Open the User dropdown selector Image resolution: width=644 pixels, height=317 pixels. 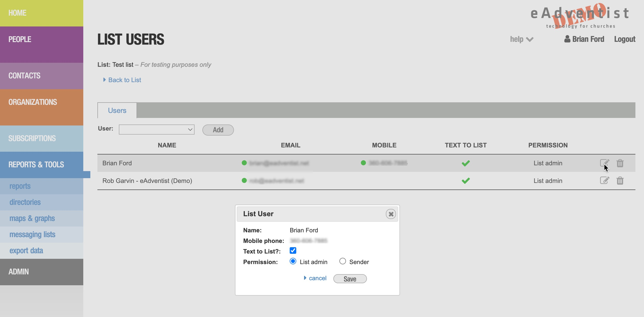(156, 130)
